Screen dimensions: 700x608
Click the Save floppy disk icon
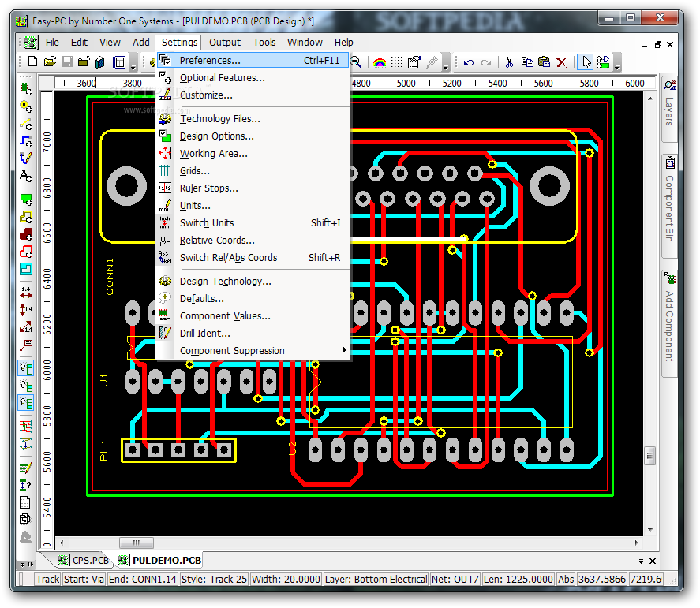coord(67,62)
